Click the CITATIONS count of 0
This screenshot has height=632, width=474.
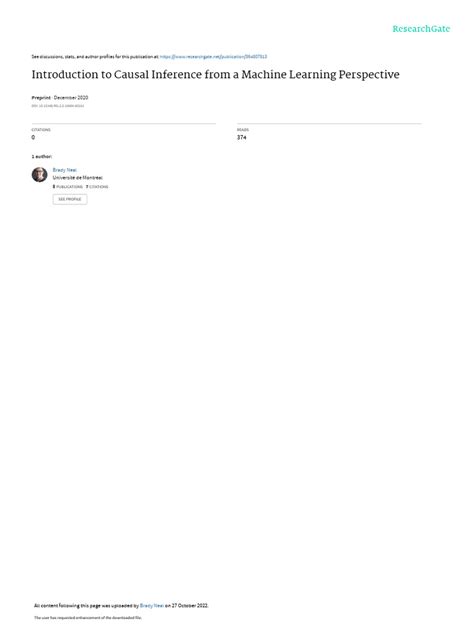33,137
